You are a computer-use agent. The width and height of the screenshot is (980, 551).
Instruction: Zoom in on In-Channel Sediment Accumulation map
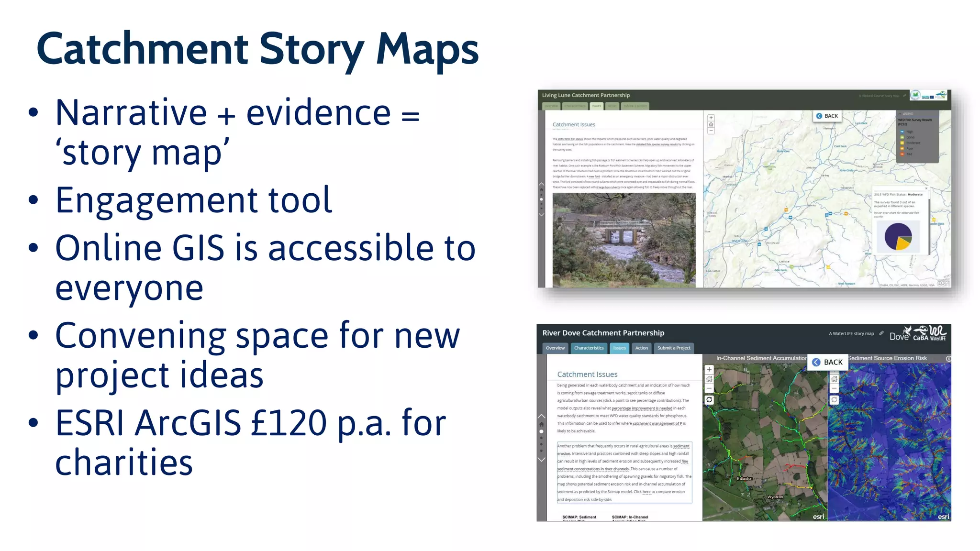pos(709,369)
